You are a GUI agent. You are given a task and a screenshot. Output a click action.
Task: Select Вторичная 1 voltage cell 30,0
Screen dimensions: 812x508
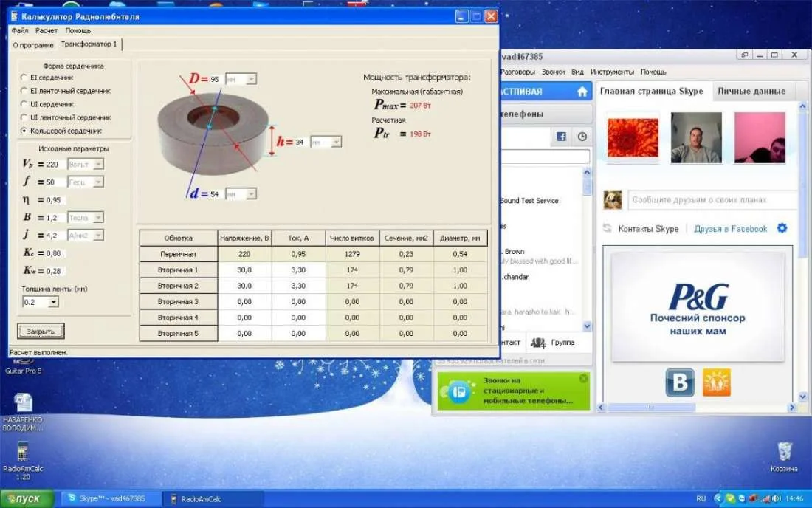244,270
